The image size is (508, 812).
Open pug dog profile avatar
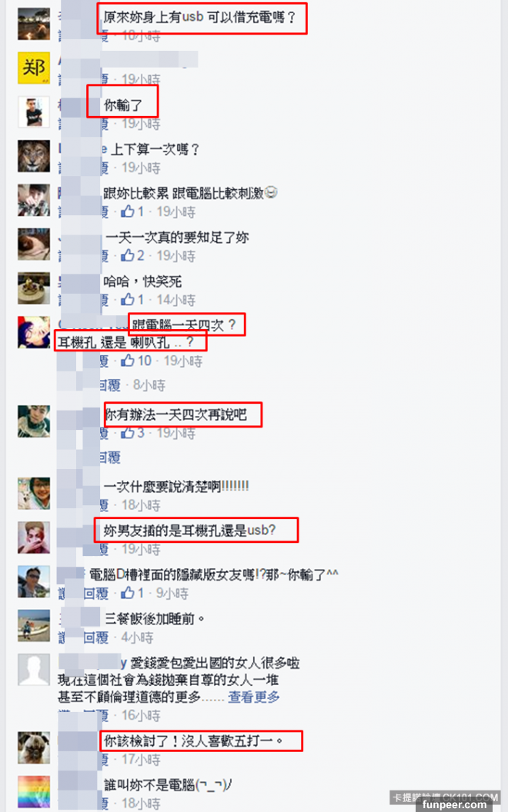pyautogui.click(x=34, y=747)
